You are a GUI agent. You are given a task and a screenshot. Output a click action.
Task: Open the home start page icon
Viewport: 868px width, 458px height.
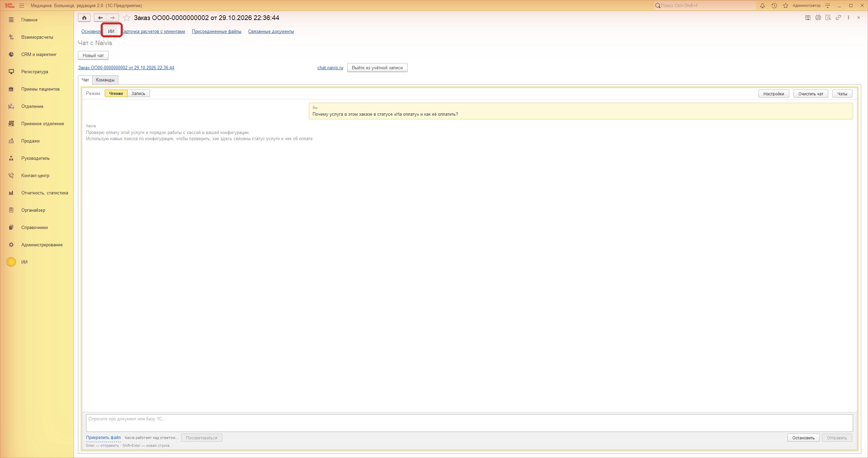(x=84, y=18)
